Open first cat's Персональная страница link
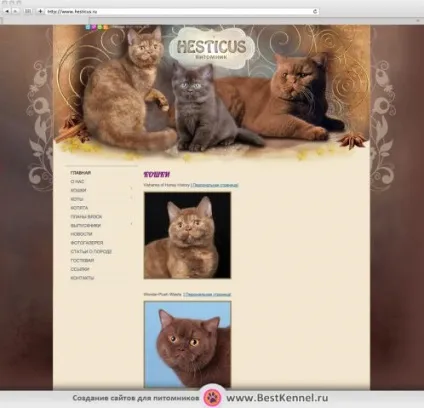424x408 pixels. tap(214, 185)
